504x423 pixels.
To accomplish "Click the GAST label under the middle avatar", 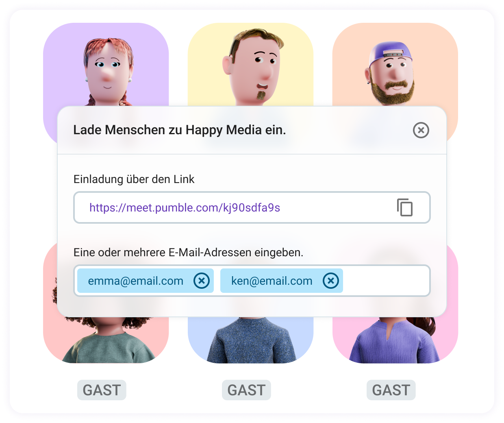I will click(246, 390).
